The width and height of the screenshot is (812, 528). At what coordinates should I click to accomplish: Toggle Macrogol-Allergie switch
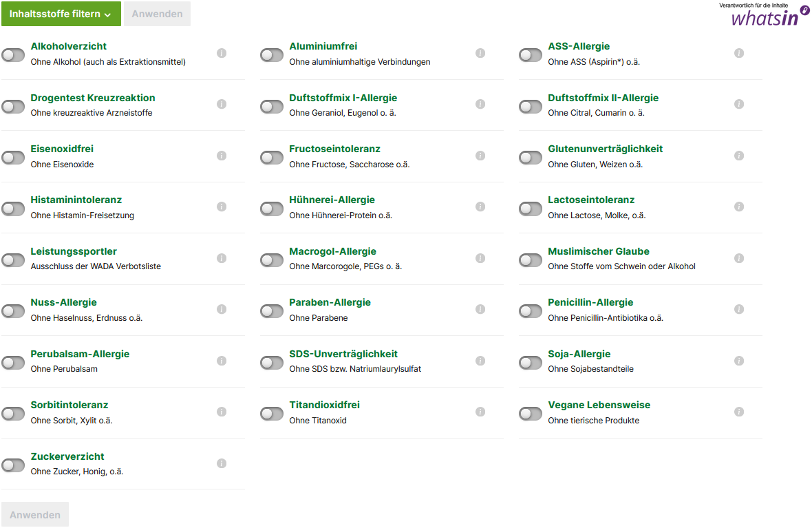tap(272, 260)
